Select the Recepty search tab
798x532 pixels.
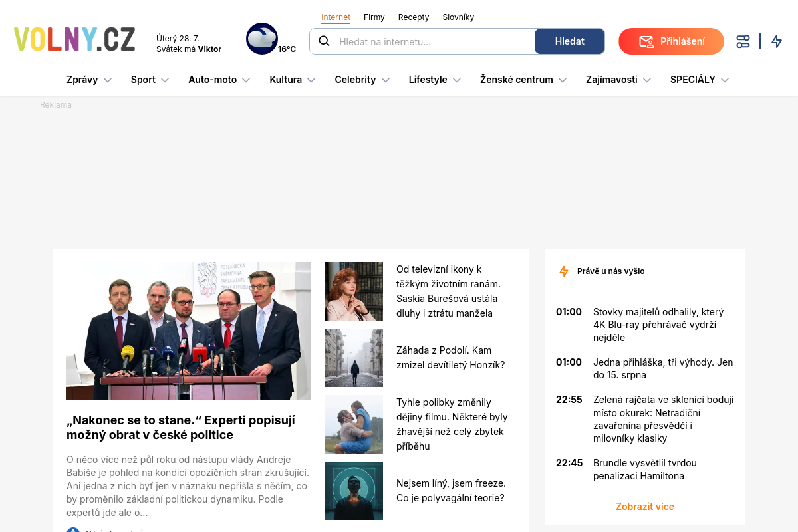pyautogui.click(x=414, y=17)
